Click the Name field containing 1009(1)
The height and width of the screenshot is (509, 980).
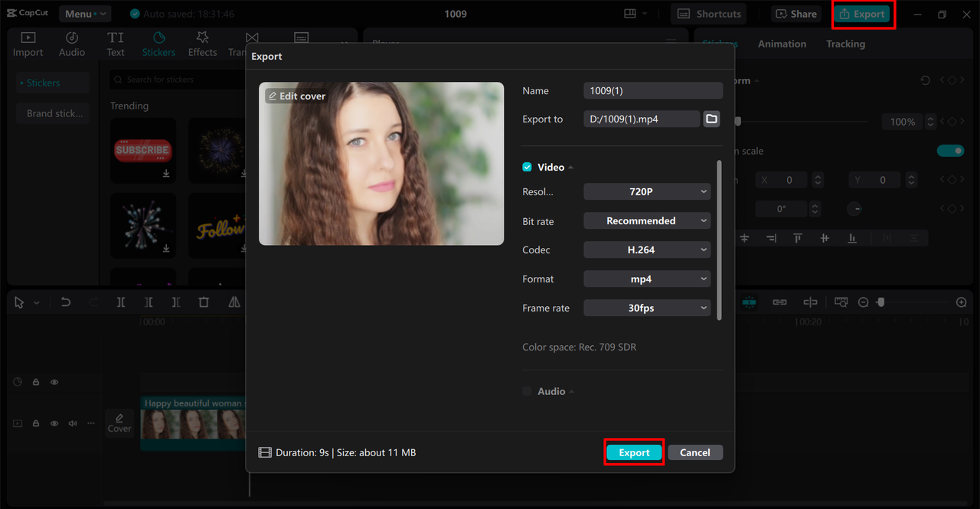pyautogui.click(x=653, y=90)
